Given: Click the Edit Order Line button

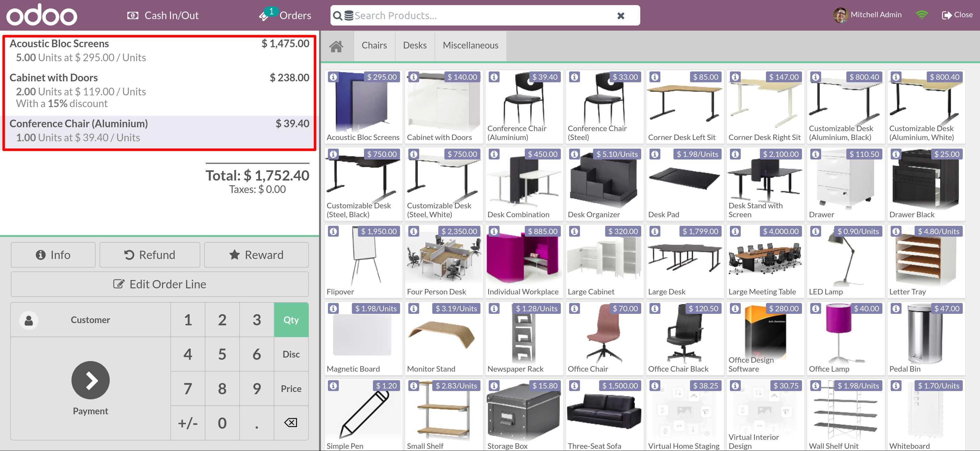Looking at the screenshot, I should click(160, 284).
